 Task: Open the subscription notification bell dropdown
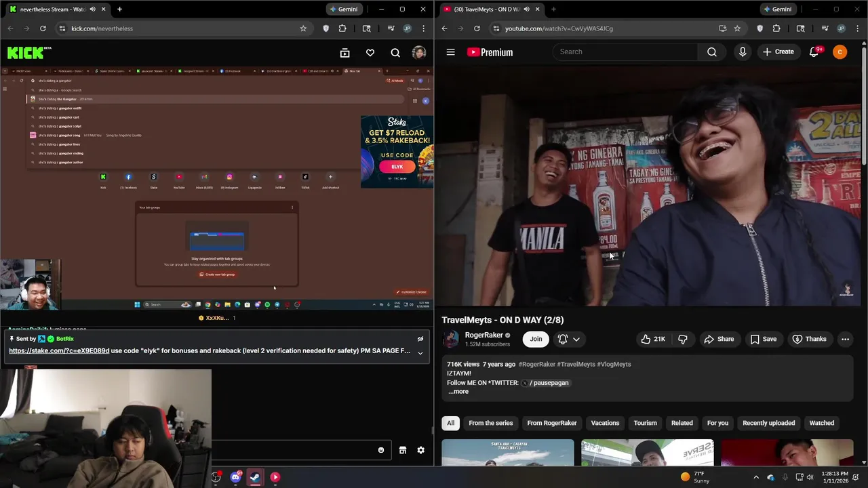click(569, 339)
